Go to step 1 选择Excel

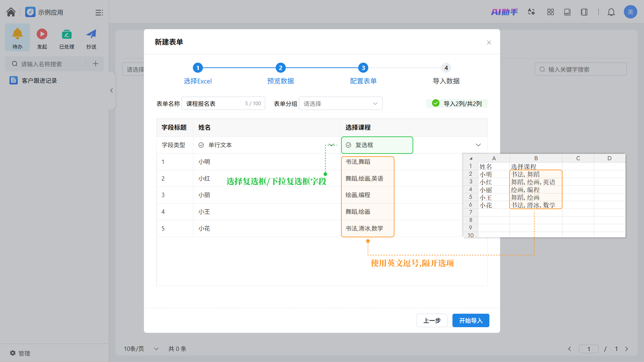click(x=198, y=68)
